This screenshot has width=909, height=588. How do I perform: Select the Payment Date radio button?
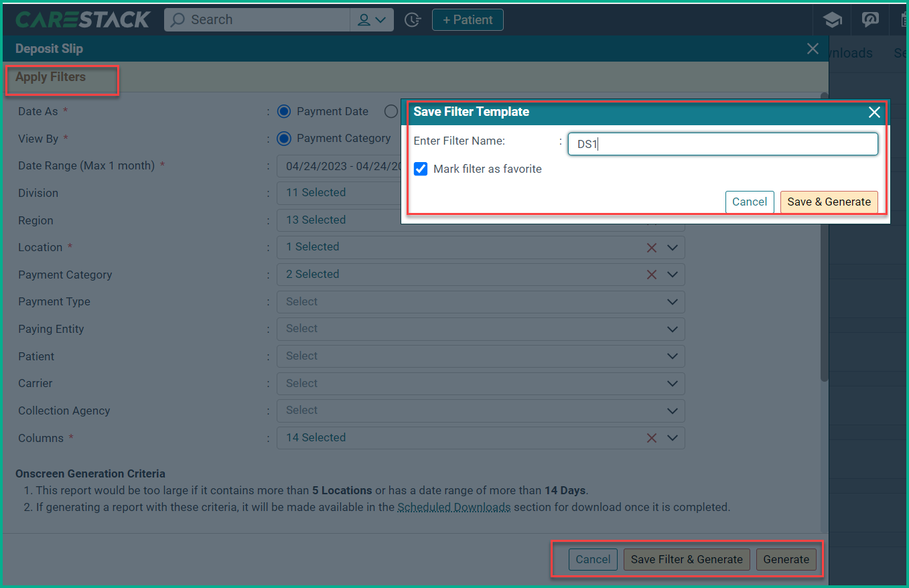pos(283,111)
